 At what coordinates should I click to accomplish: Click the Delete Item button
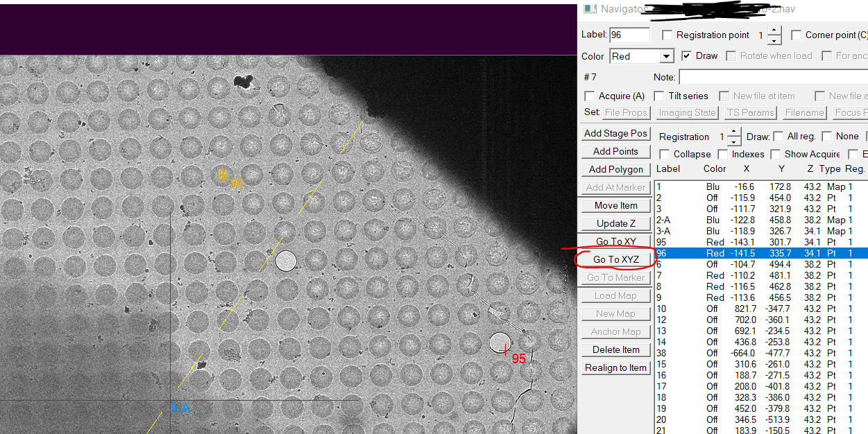pos(616,350)
